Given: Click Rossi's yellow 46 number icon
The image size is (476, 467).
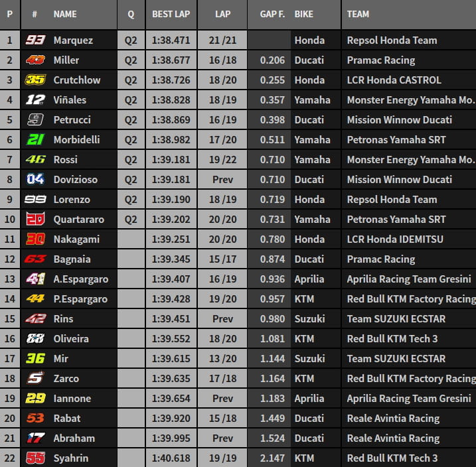Looking at the screenshot, I should (35, 160).
